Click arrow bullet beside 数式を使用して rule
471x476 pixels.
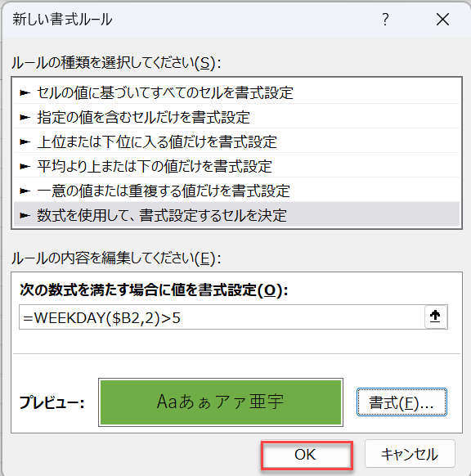[x=25, y=216]
